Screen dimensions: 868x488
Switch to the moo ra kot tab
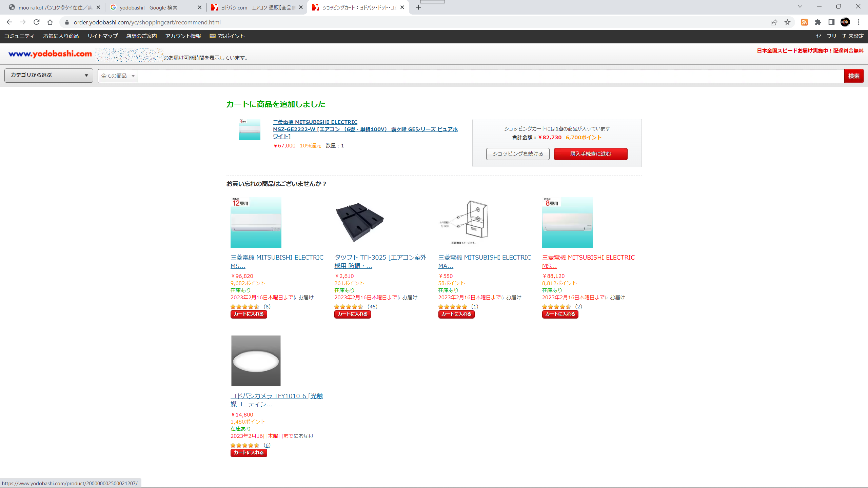(x=54, y=7)
